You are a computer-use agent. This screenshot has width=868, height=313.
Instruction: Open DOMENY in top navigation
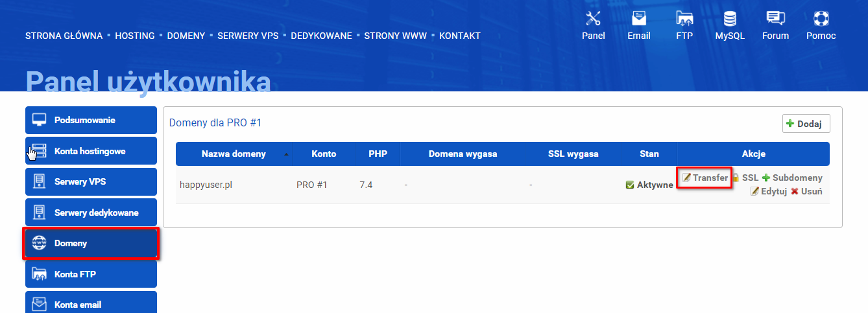click(186, 36)
